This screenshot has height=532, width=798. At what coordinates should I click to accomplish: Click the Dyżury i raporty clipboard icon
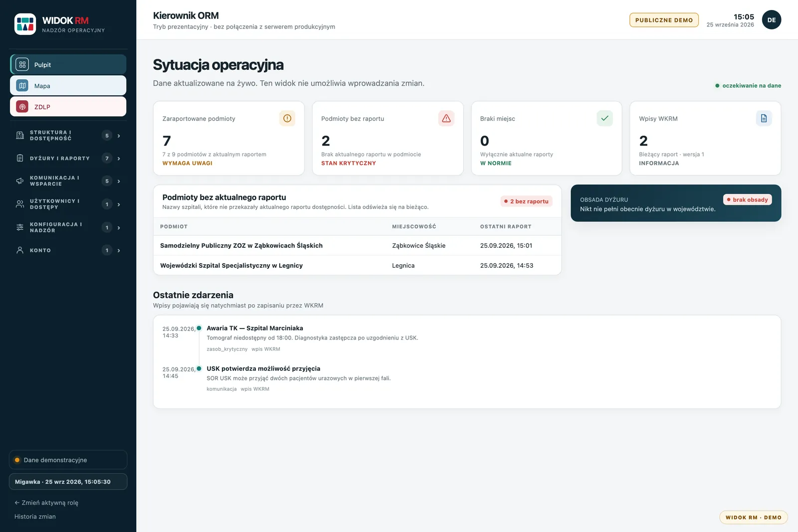(x=20, y=159)
